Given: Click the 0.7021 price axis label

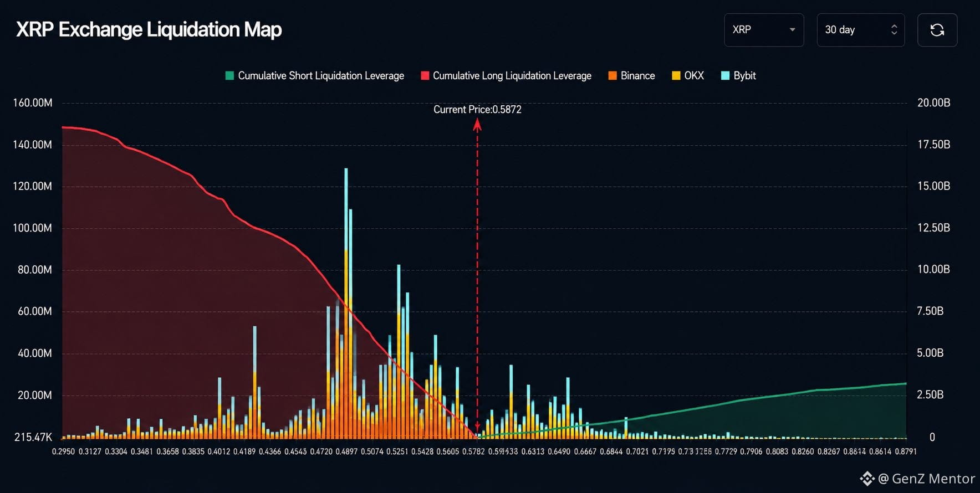Looking at the screenshot, I should point(637,451).
